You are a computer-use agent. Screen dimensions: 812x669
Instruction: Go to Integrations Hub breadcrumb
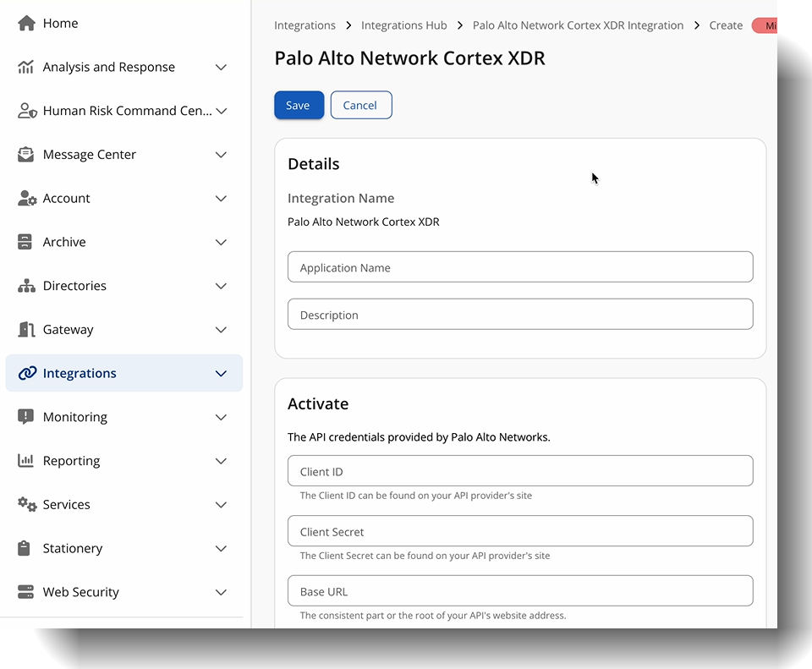(x=403, y=25)
